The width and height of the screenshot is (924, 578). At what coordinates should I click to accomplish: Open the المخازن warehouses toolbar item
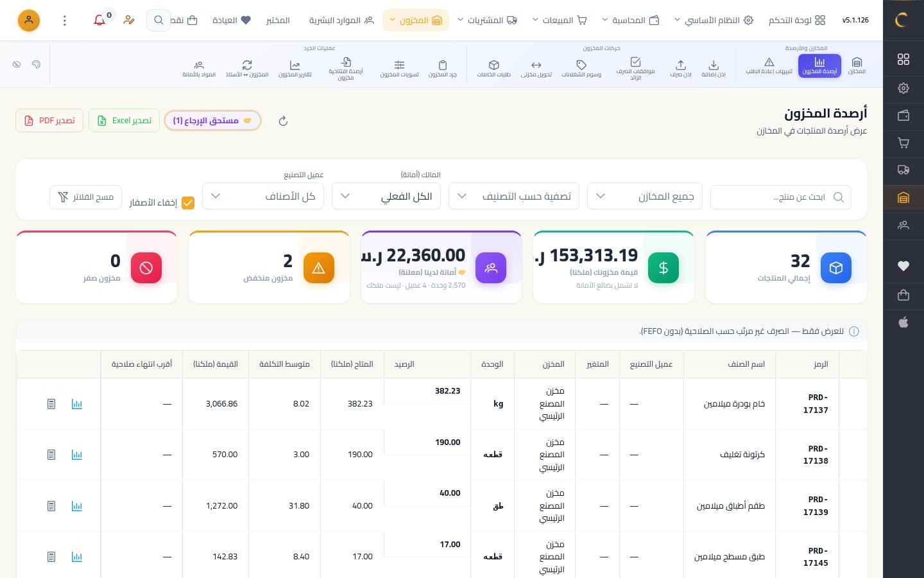click(x=857, y=66)
